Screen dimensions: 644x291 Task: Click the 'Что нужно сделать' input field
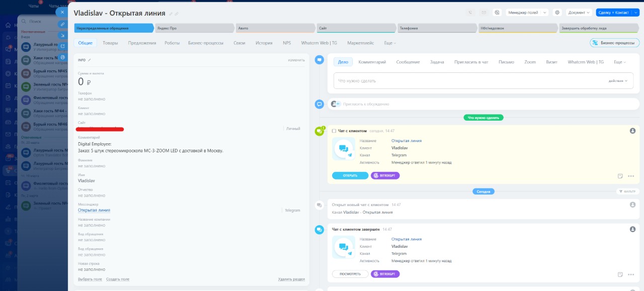click(x=468, y=80)
